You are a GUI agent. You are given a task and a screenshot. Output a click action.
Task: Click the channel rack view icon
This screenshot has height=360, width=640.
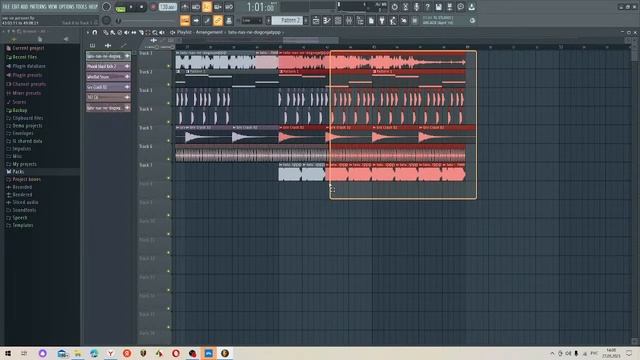pyautogui.click(x=338, y=20)
